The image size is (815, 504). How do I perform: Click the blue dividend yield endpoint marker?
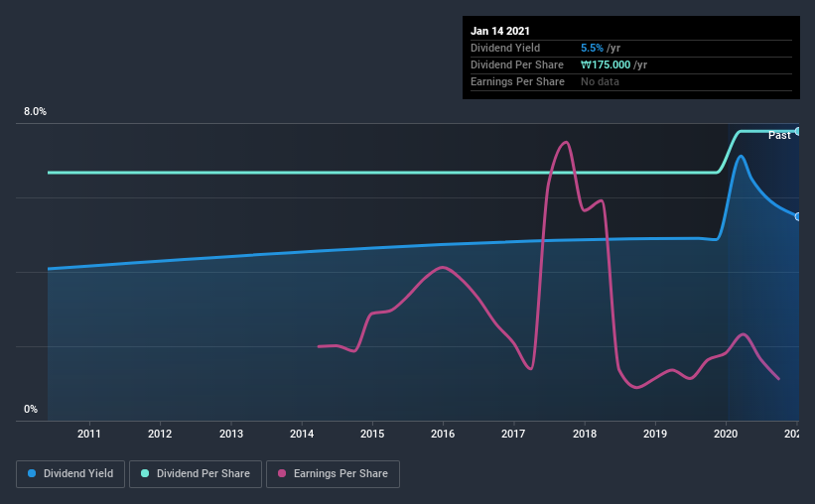coord(798,216)
